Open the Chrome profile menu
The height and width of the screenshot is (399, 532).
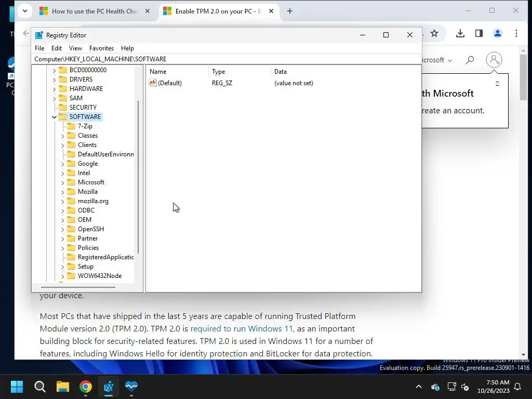pos(497,33)
